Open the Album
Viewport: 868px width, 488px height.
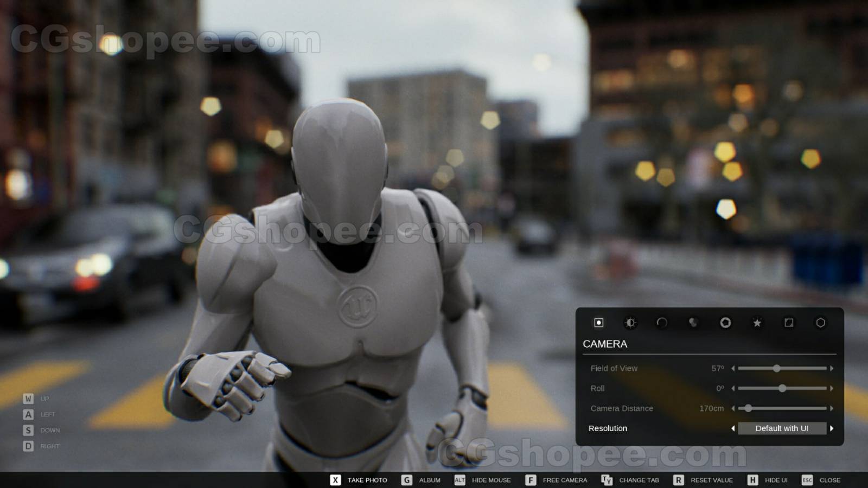[x=430, y=480]
